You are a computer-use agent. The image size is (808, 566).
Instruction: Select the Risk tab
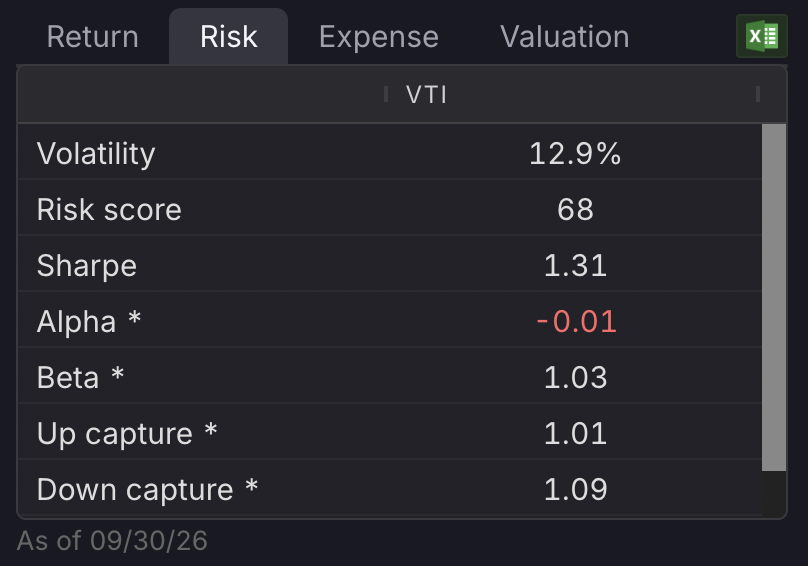tap(228, 37)
